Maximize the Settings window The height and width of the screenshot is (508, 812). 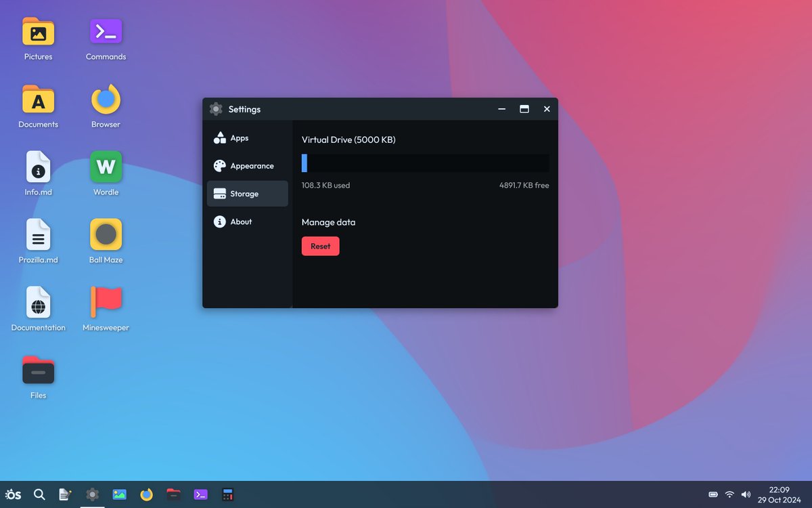point(524,109)
